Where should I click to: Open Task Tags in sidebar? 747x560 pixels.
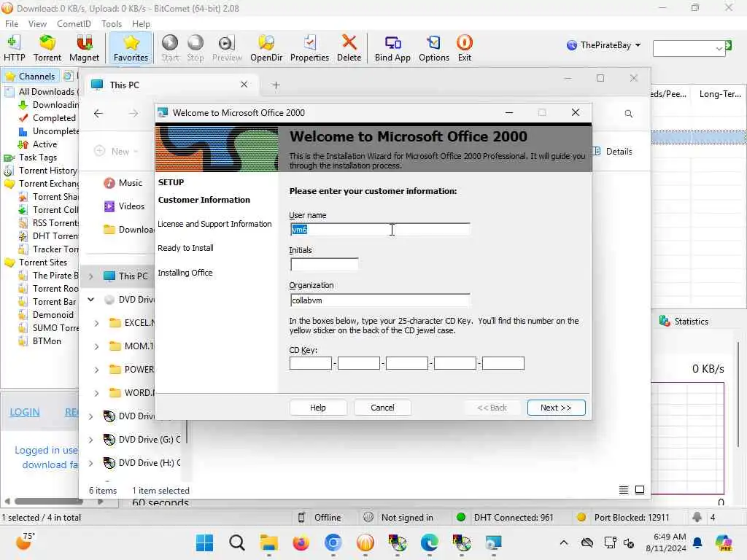pyautogui.click(x=38, y=157)
